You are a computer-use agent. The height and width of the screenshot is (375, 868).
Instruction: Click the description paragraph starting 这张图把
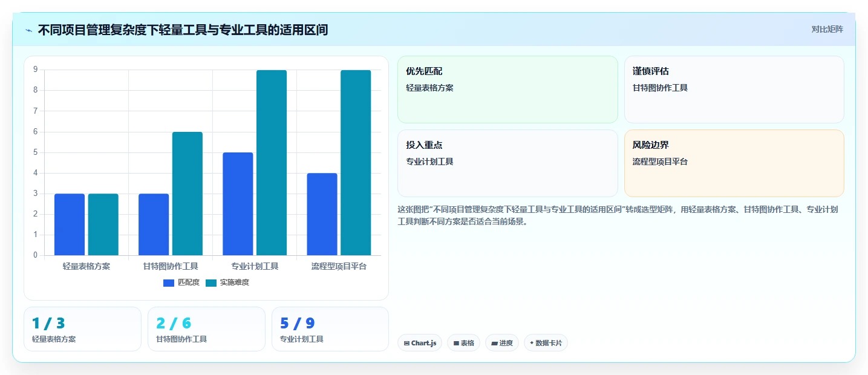(618, 215)
